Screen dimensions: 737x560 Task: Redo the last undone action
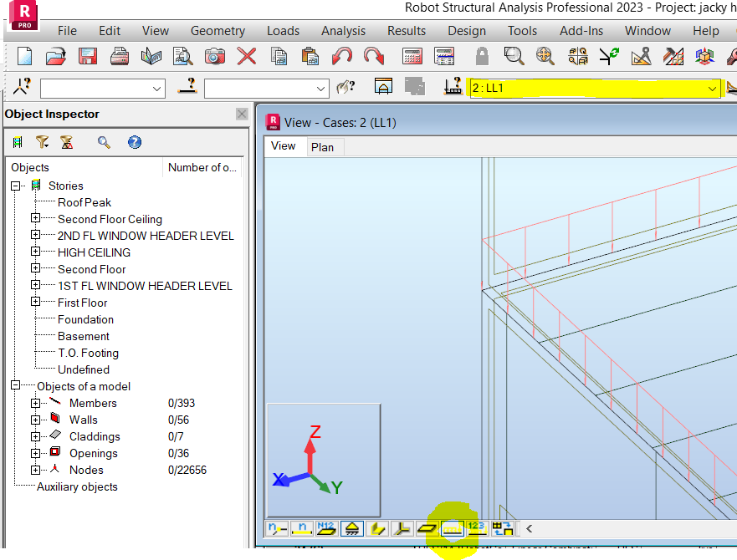[373, 56]
